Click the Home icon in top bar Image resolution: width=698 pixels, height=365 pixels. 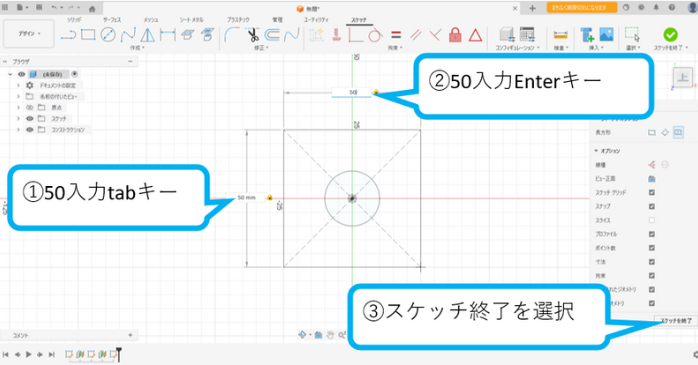point(92,8)
